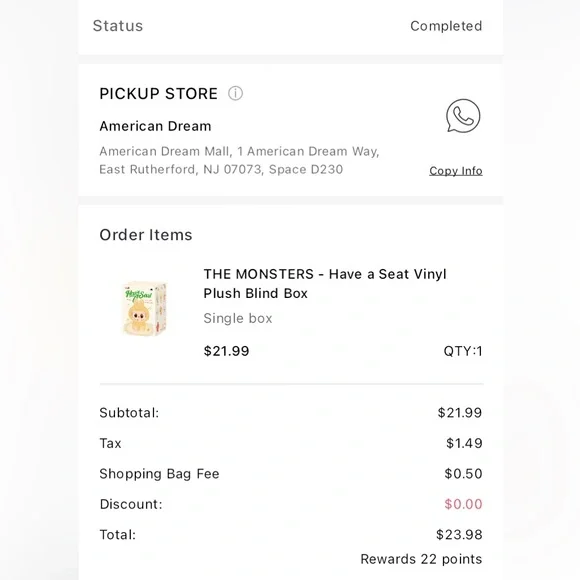Click the Subtotal amount $21.99
580x580 pixels.
tap(460, 413)
